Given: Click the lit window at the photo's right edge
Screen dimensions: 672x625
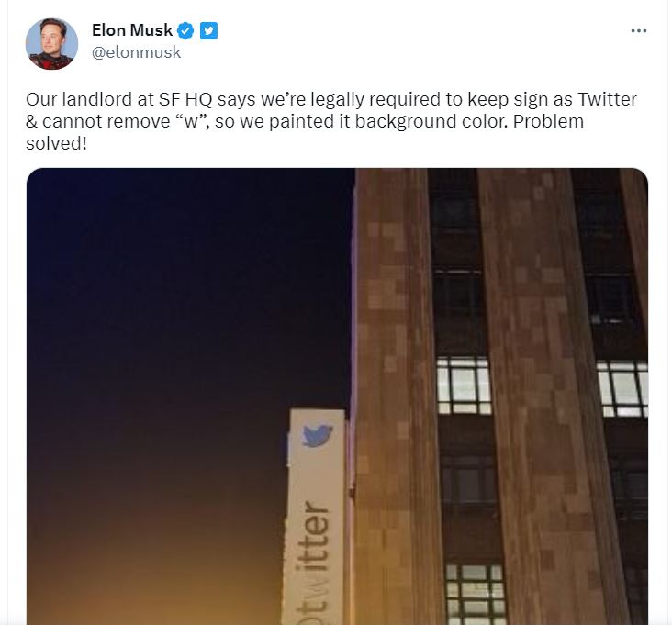Looking at the screenshot, I should click(x=622, y=387).
